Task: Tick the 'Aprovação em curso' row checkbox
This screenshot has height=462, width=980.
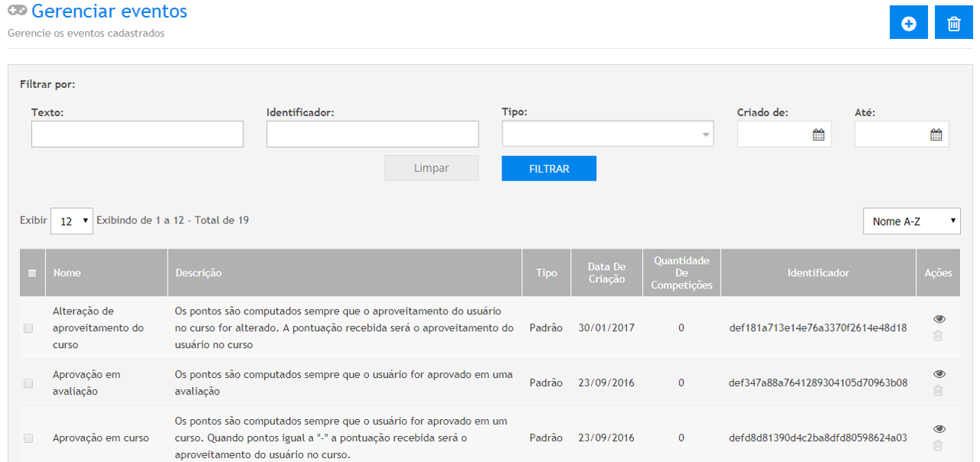Action: click(28, 438)
